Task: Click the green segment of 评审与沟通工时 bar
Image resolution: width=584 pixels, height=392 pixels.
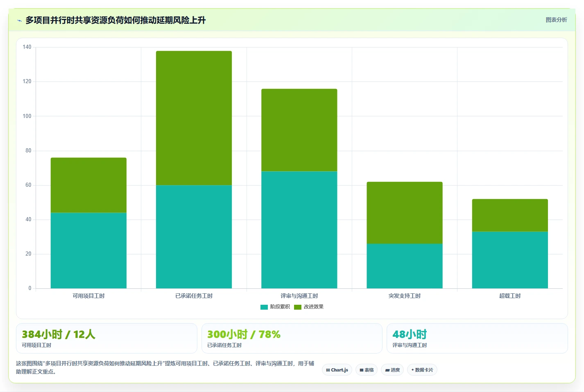Action: 299,130
